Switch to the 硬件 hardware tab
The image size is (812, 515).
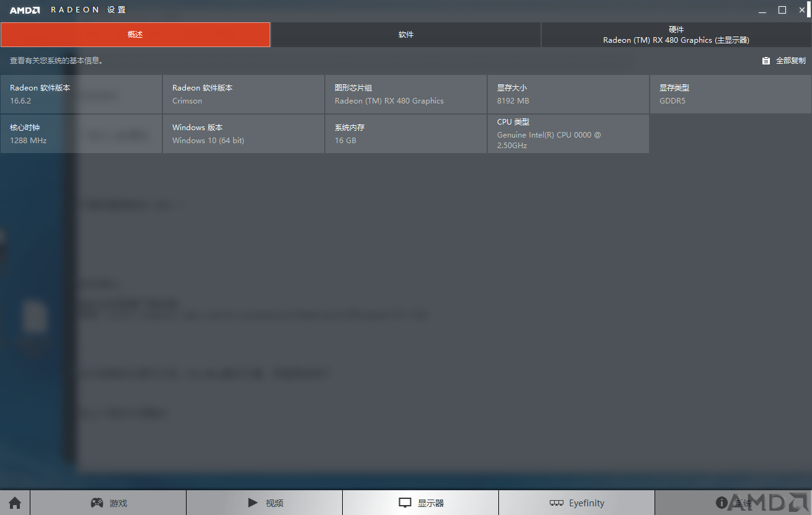tap(676, 35)
